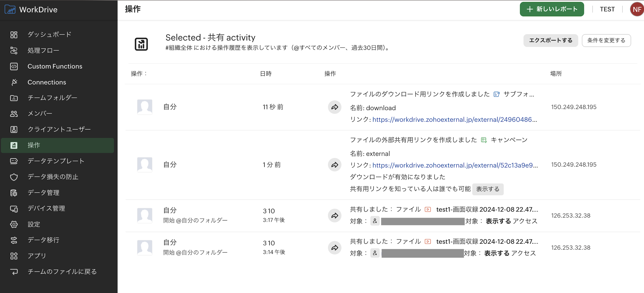Open the download external link URL
This screenshot has width=644, height=293.
[x=454, y=120]
